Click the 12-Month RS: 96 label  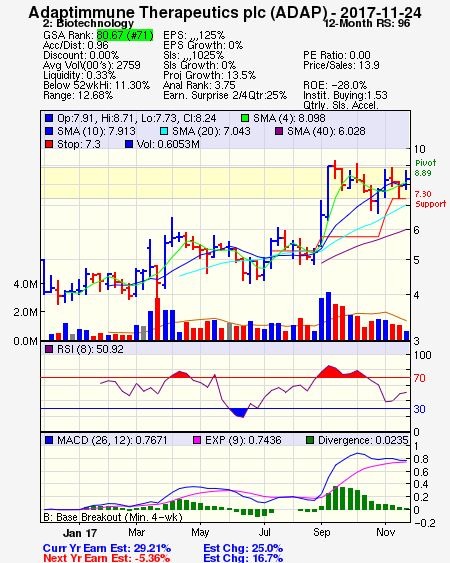[367, 23]
